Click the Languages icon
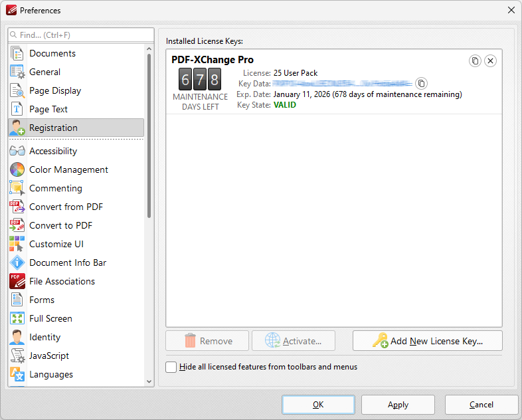This screenshot has width=522, height=420. [x=17, y=374]
